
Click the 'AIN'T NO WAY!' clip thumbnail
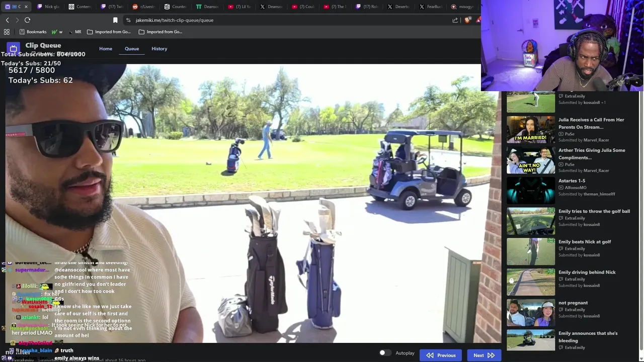point(531,160)
